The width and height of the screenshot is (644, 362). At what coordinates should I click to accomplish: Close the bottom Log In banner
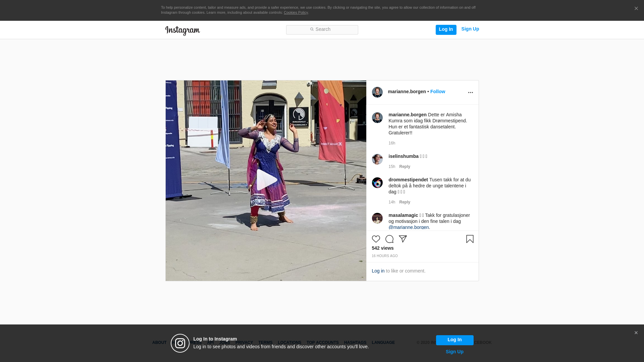coord(636,333)
